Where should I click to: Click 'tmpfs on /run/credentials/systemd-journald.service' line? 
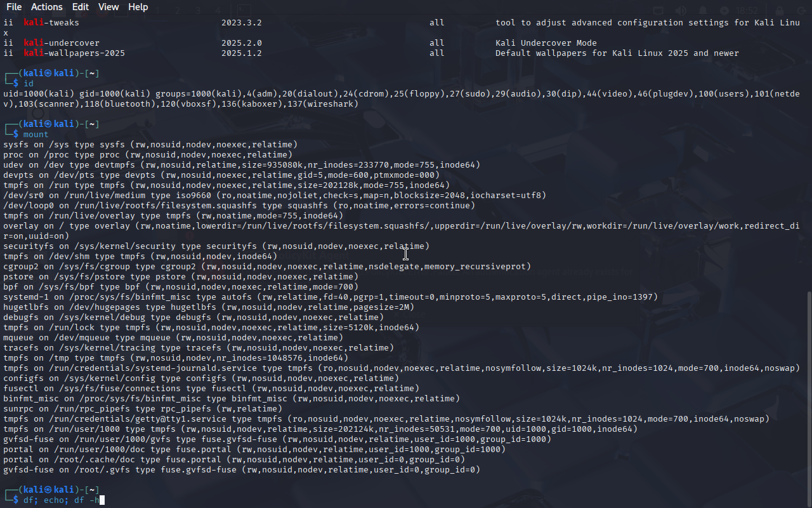tap(402, 368)
